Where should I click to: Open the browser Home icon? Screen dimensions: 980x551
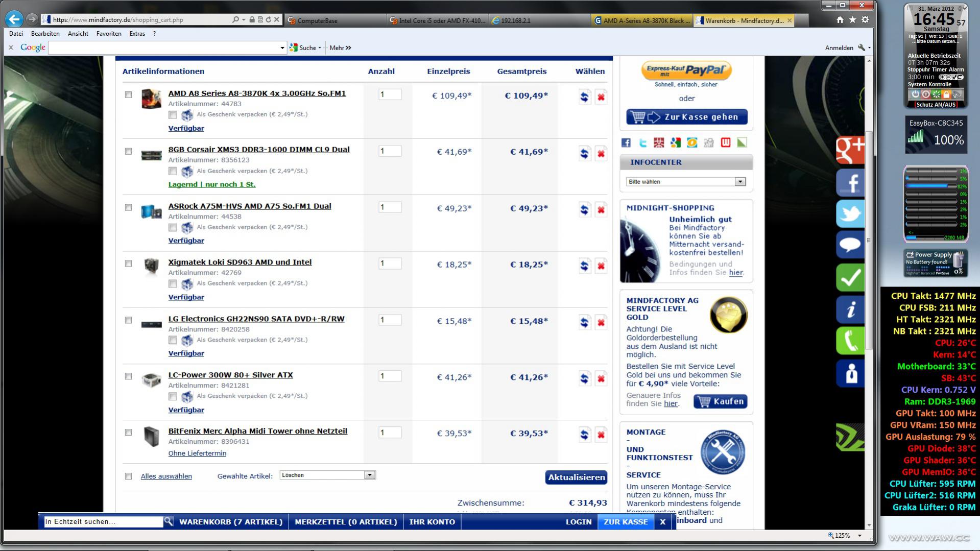pos(840,19)
